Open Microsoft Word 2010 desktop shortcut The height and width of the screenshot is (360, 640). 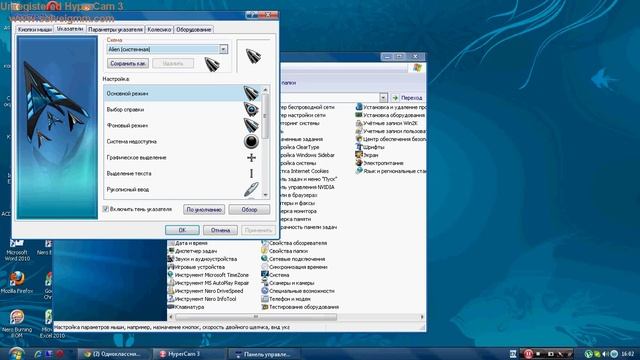click(17, 250)
